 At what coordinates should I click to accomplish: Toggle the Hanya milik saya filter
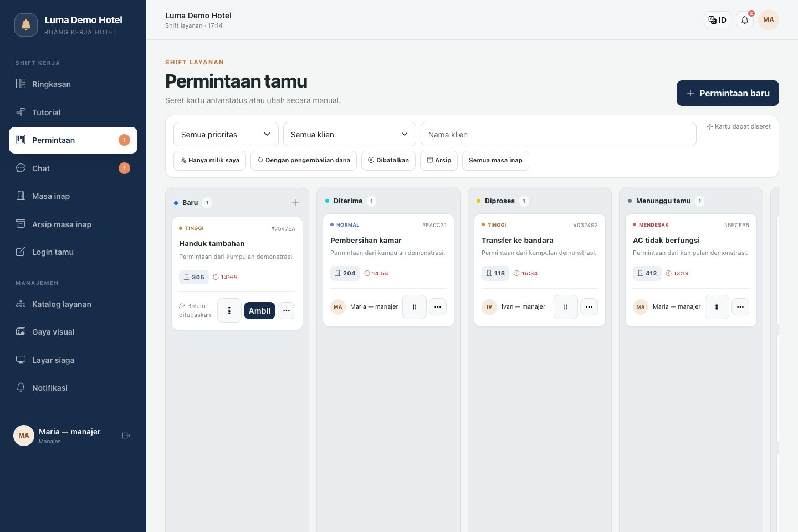pyautogui.click(x=209, y=161)
